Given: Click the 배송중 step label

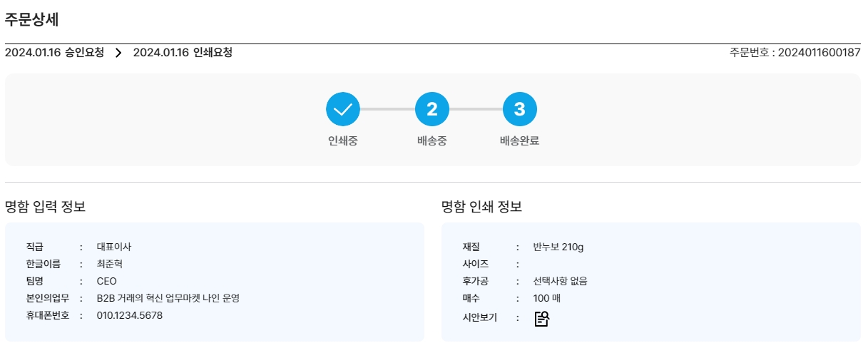Looking at the screenshot, I should coord(432,140).
